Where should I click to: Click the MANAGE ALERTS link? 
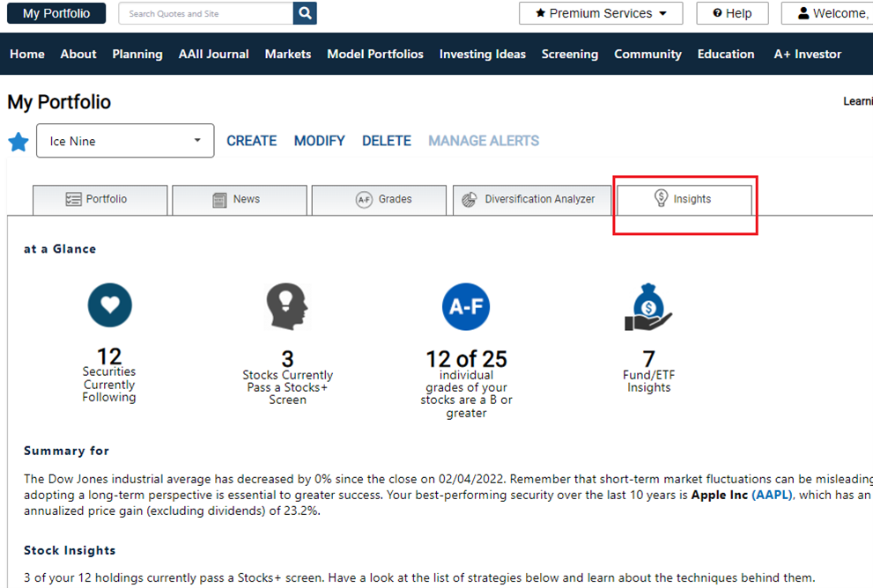(484, 141)
